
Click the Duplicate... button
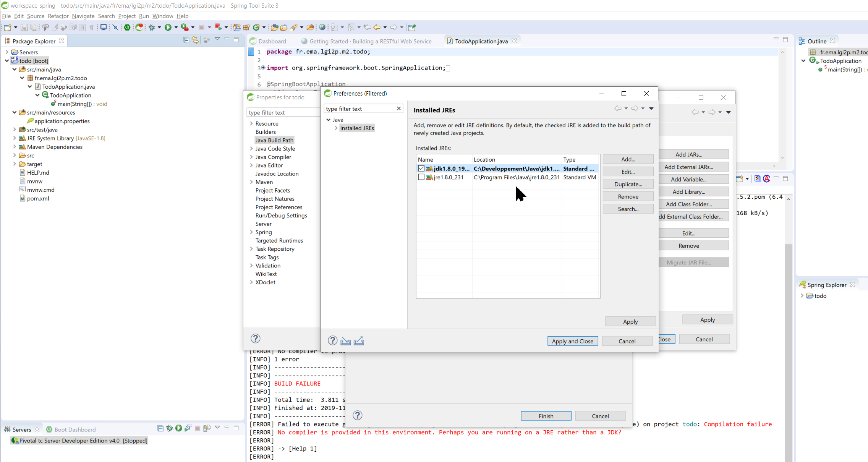(x=628, y=184)
